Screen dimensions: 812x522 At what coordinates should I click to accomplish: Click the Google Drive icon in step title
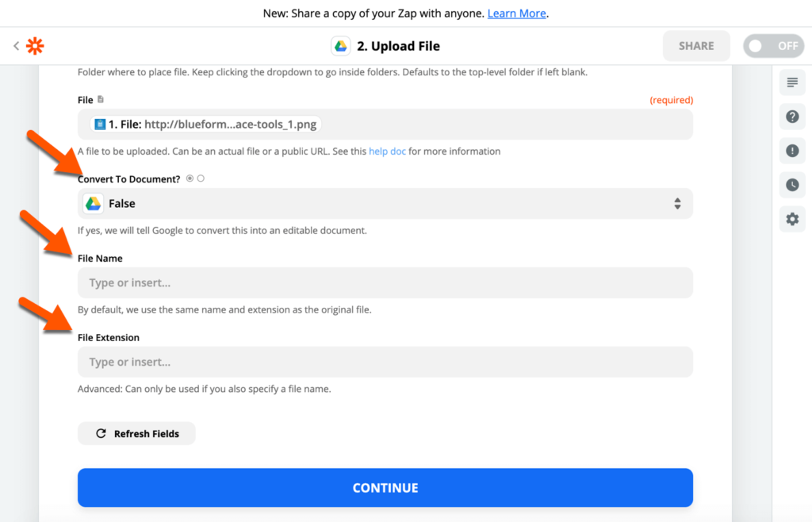(x=341, y=46)
